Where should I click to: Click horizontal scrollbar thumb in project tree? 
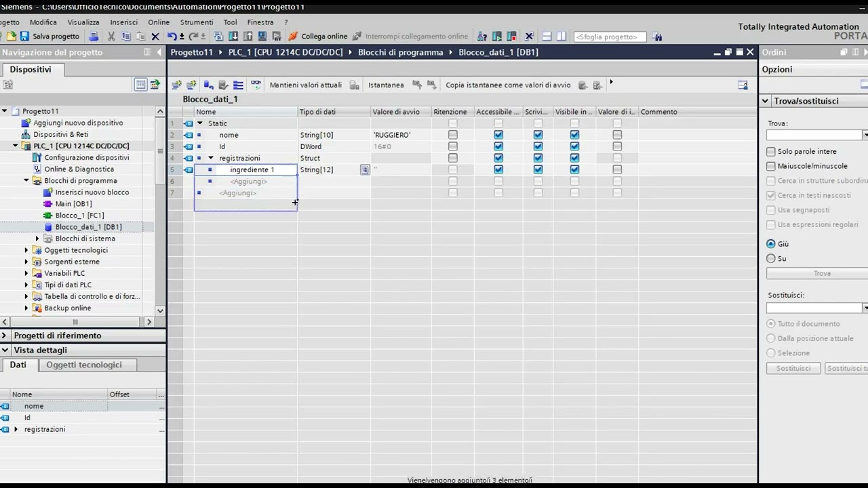pos(75,322)
